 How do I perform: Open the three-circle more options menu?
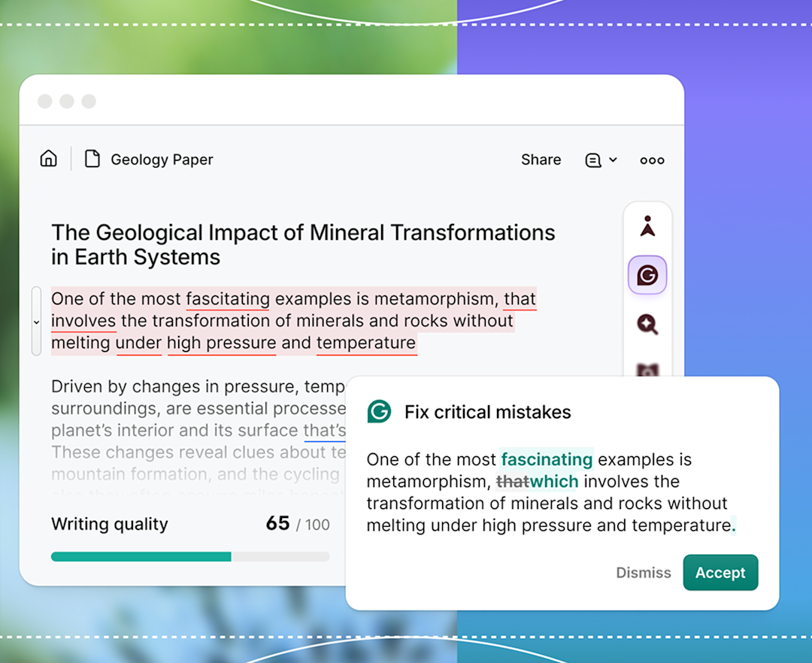pyautogui.click(x=652, y=160)
